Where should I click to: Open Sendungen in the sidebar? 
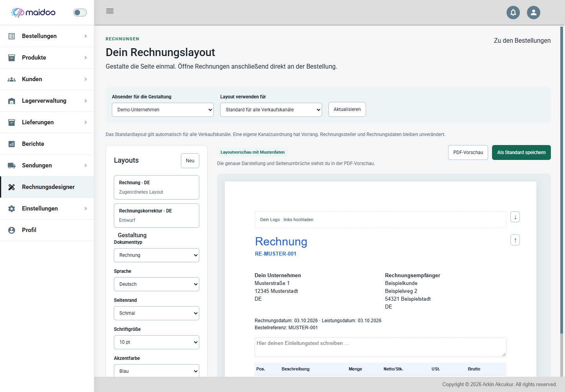tap(47, 165)
